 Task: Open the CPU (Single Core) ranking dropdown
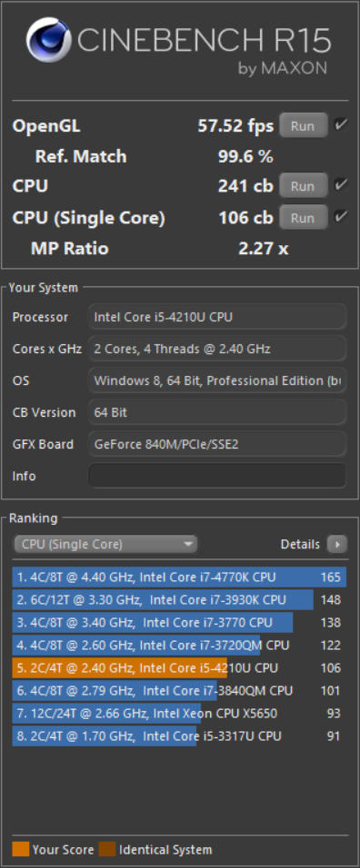[x=105, y=544]
